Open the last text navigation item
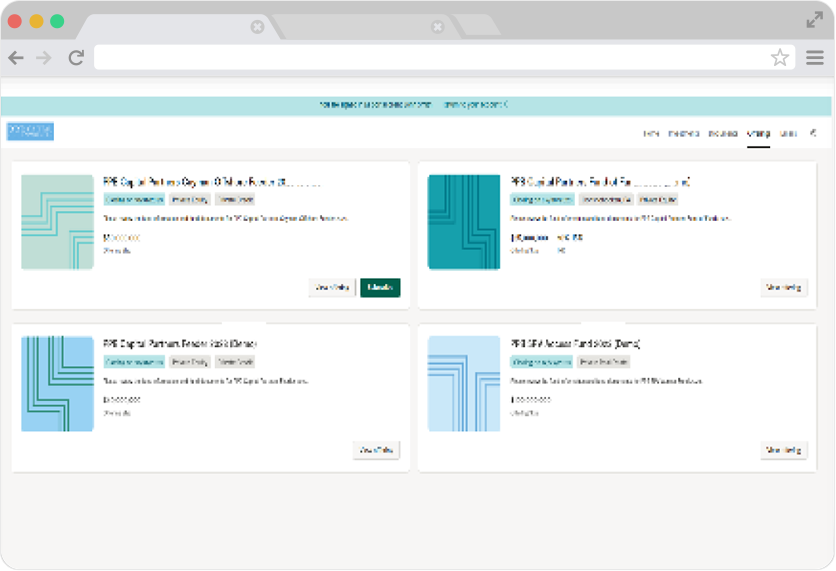Image resolution: width=836 pixels, height=571 pixels. (788, 133)
